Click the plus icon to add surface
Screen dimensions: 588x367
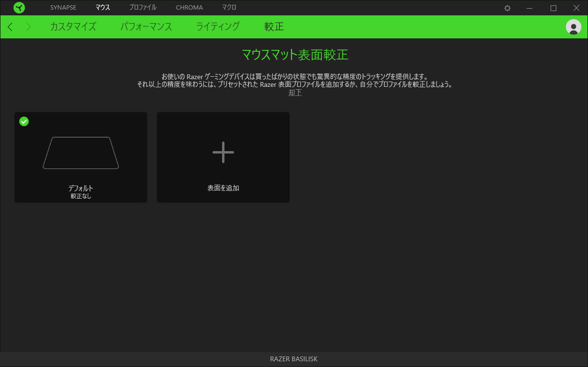coord(223,152)
